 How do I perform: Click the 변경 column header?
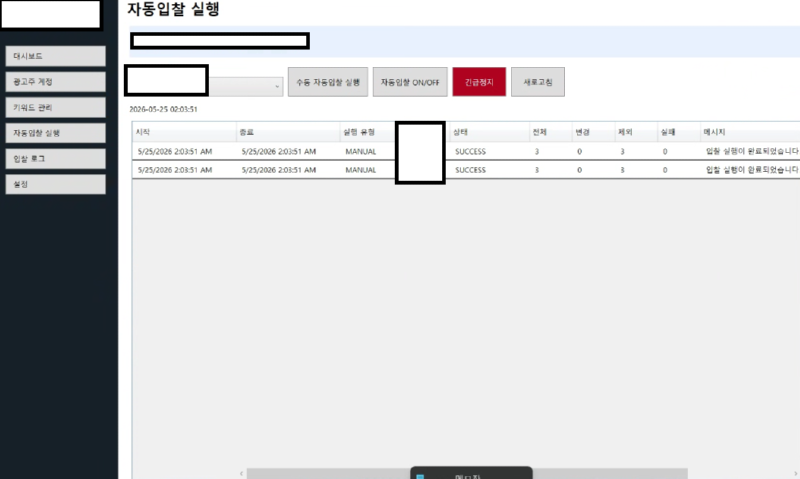593,132
